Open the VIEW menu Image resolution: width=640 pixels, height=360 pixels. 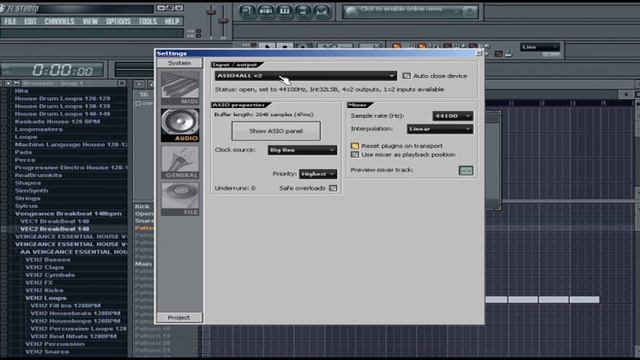click(x=90, y=21)
